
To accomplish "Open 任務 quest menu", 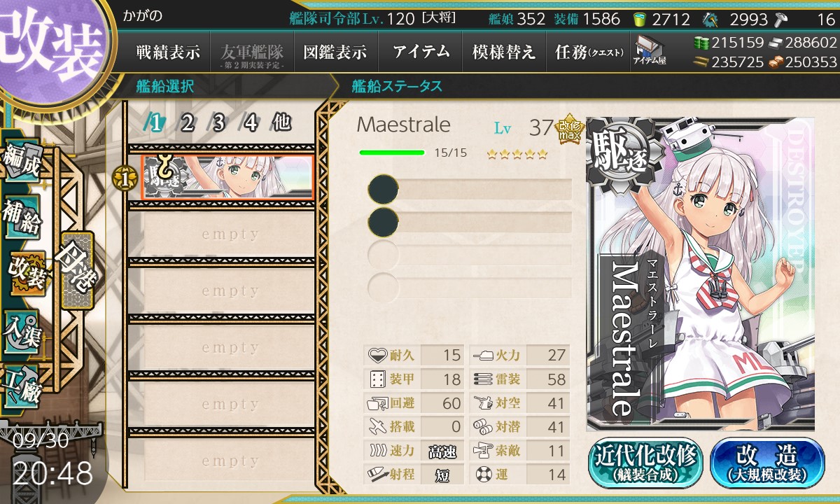I will click(589, 52).
